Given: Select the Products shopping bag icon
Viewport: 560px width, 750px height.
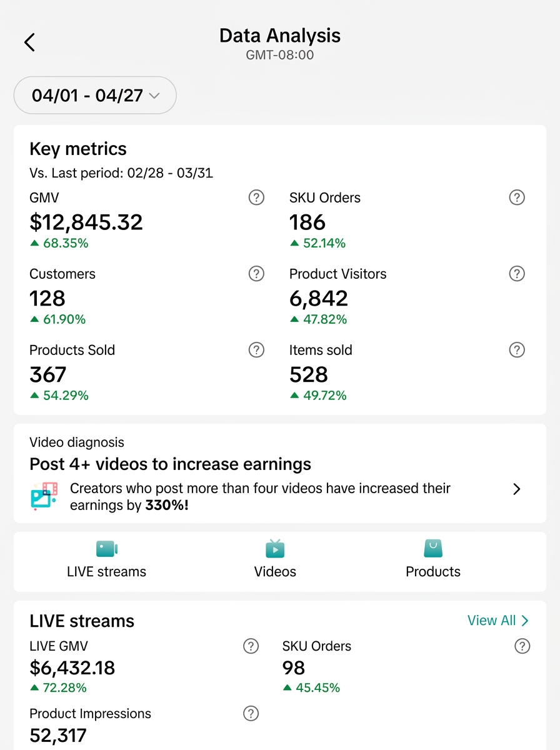Looking at the screenshot, I should pyautogui.click(x=432, y=548).
